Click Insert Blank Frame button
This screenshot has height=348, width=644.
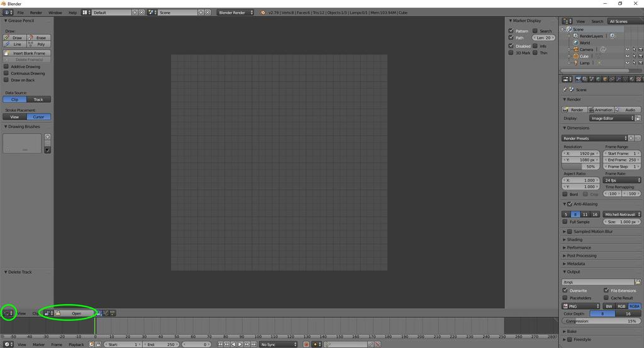coord(27,53)
